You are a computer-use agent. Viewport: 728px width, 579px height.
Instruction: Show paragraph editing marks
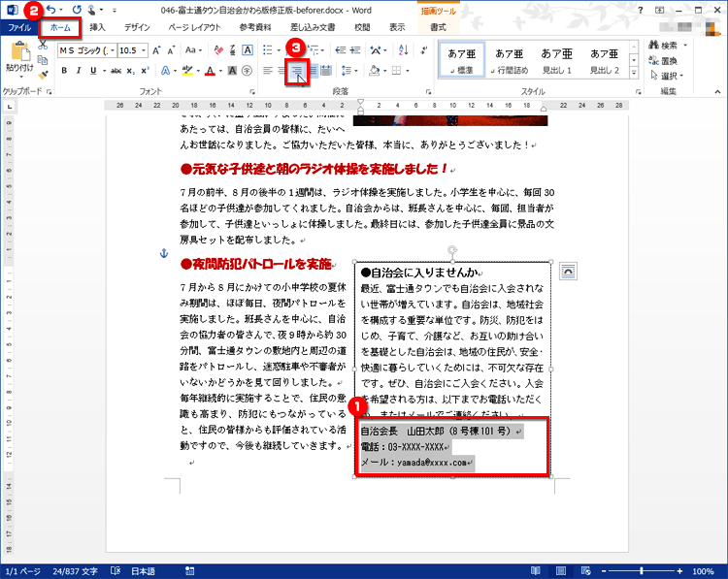pos(423,50)
